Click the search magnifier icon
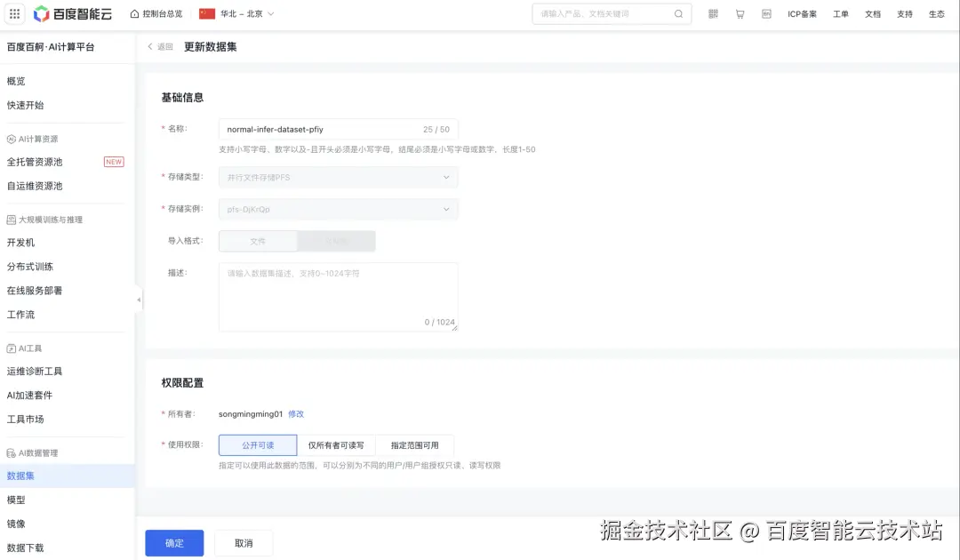 tap(678, 13)
